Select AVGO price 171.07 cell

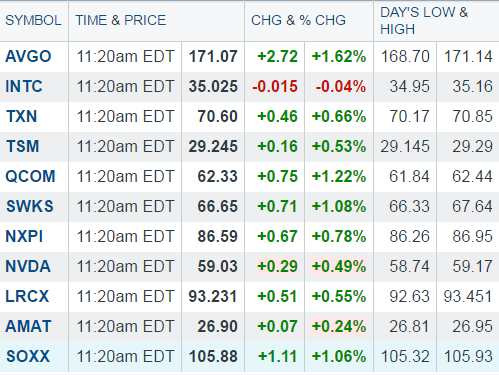click(x=213, y=56)
